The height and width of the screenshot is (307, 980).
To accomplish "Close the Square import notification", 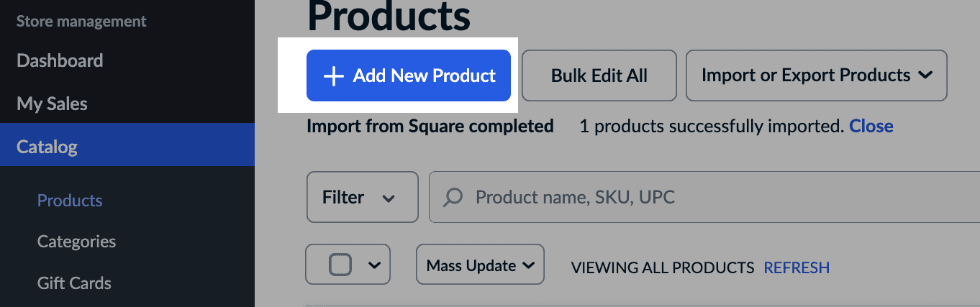I will [871, 127].
